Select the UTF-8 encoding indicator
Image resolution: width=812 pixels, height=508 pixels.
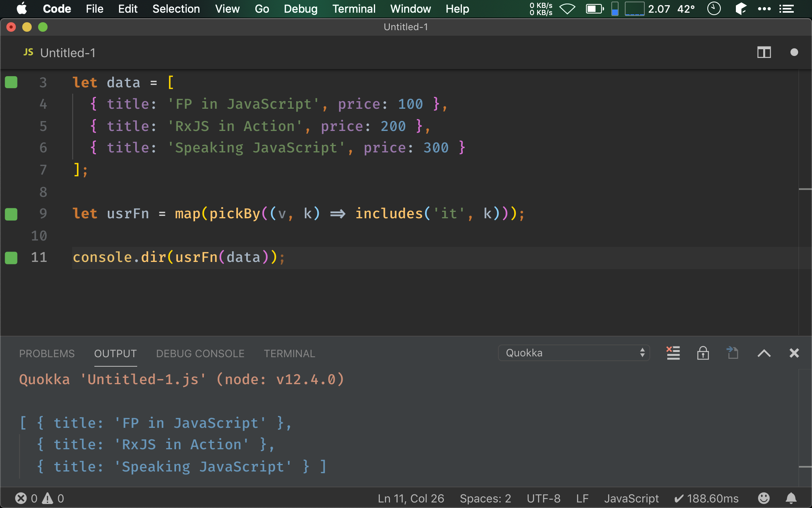click(544, 498)
